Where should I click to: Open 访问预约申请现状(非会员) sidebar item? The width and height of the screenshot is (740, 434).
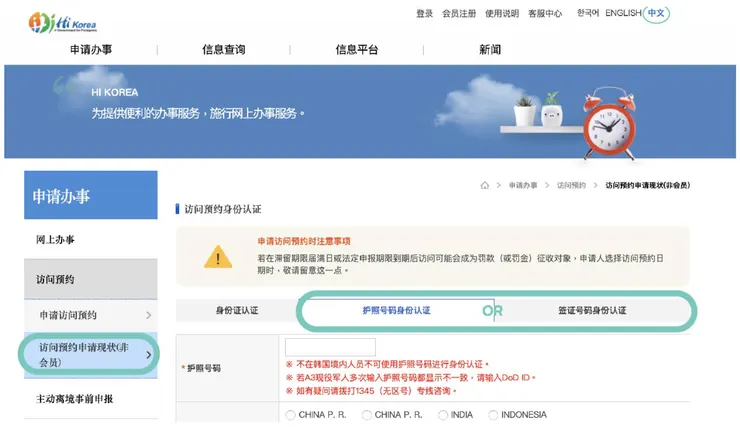[x=91, y=355]
